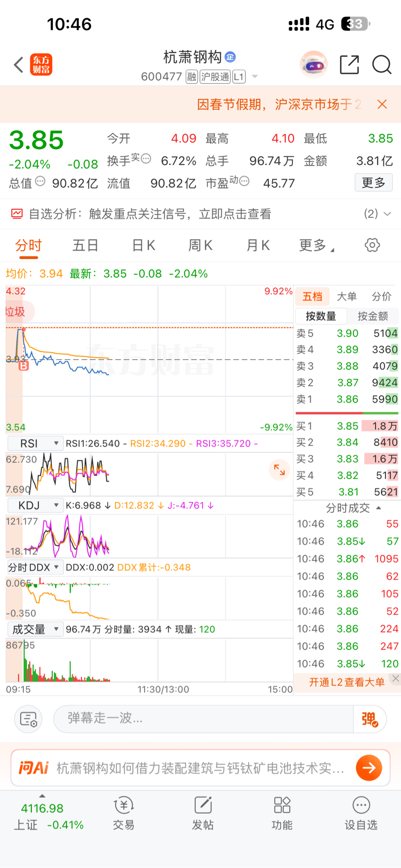Viewport: 401px width, 868px height.
Task: Tap the 换手 实 info icon
Action: [x=146, y=158]
